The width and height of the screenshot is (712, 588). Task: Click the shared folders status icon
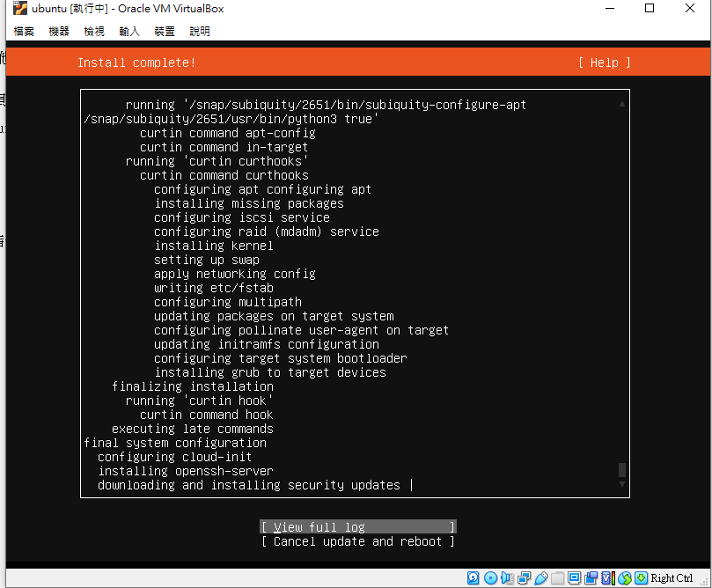[x=557, y=577]
